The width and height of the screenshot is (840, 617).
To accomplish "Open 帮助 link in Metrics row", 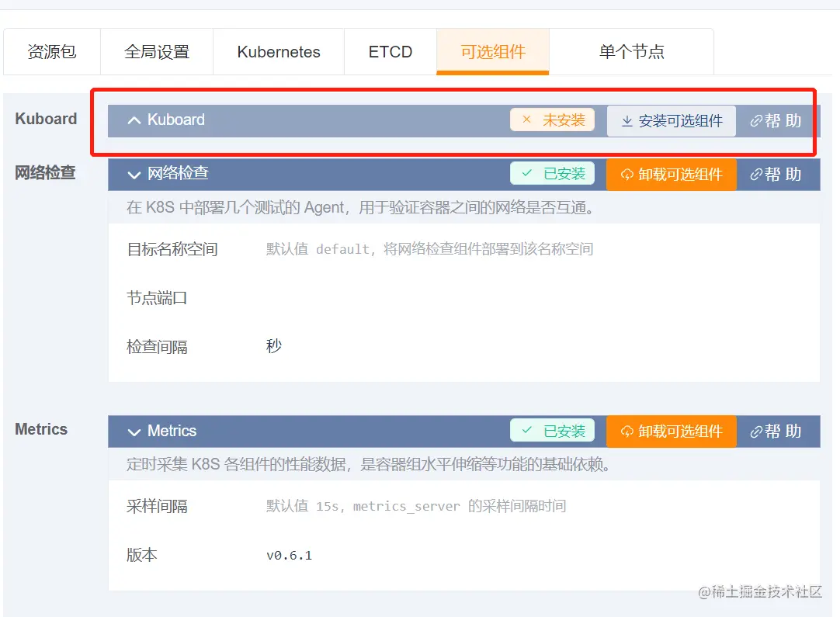I will tap(776, 432).
